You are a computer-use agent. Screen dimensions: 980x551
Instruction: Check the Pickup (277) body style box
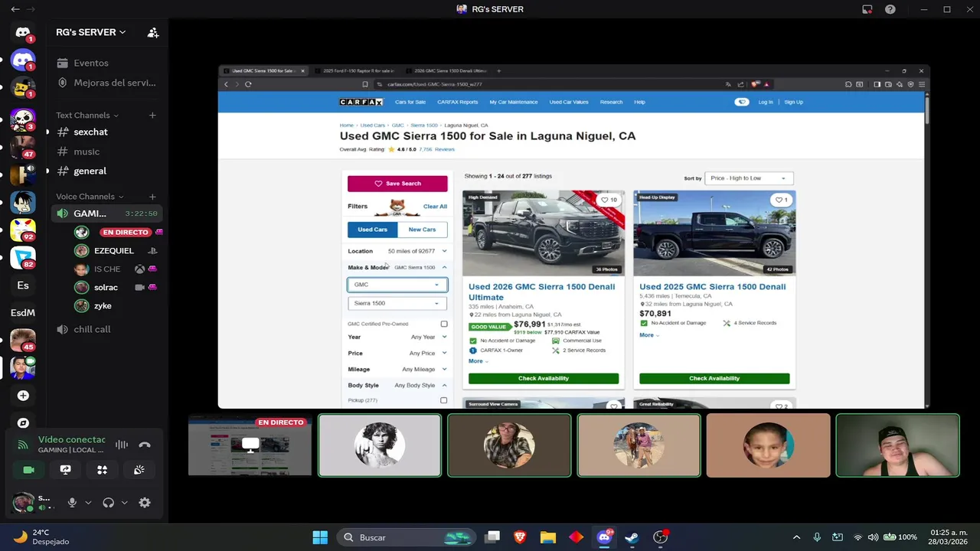click(x=444, y=400)
